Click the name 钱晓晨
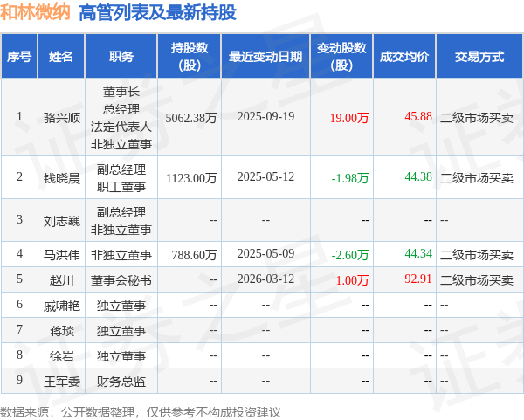 [62, 178]
